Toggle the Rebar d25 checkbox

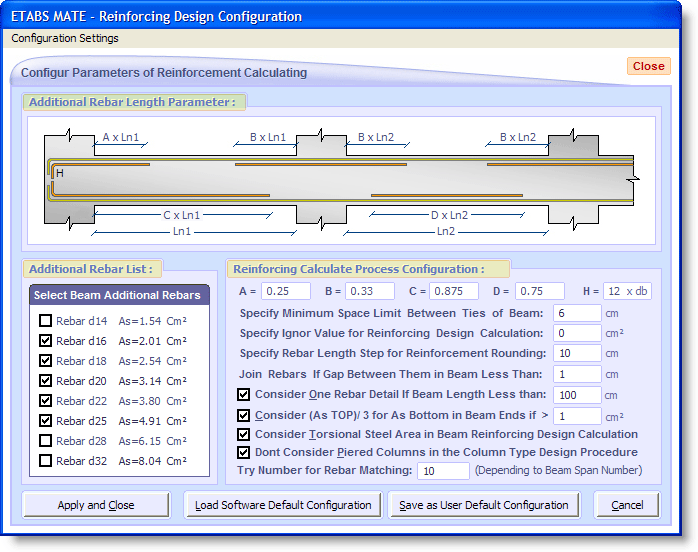coord(45,421)
